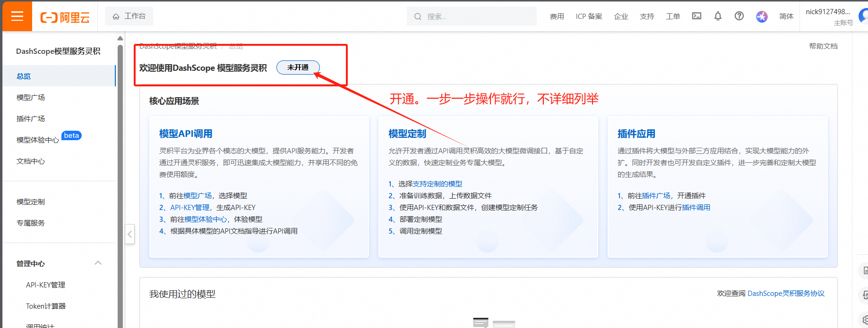
Task: Collapse the 管理中心 section chevron
Action: click(98, 263)
